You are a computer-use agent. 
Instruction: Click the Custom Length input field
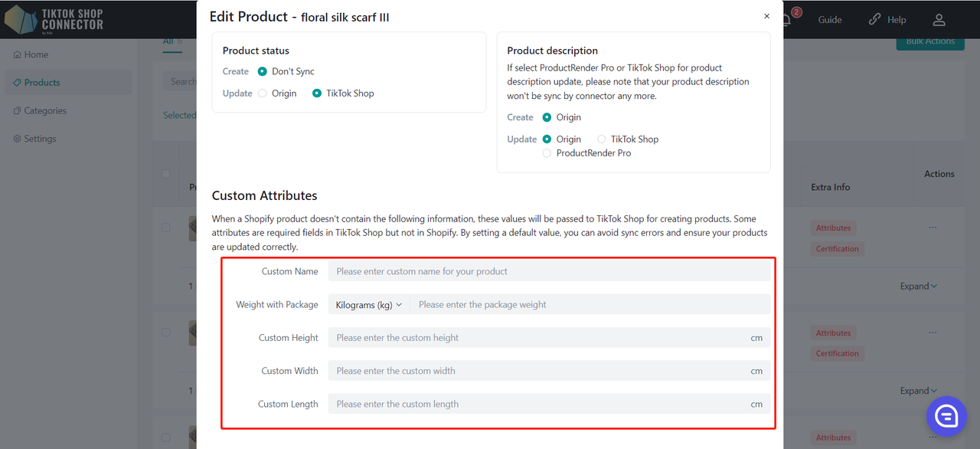pyautogui.click(x=549, y=404)
